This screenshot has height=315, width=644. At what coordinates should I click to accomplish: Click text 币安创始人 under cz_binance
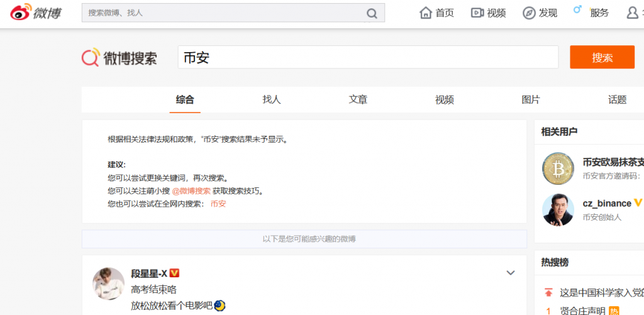point(602,218)
